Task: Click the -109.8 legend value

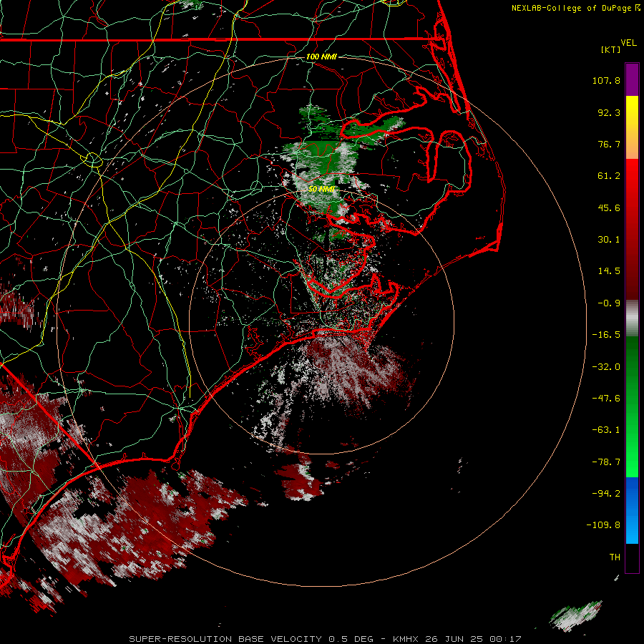Action: [x=603, y=525]
